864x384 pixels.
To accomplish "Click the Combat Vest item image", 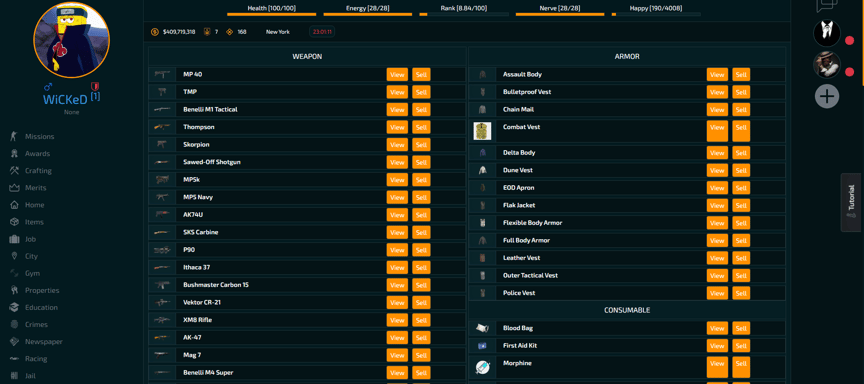I will [482, 131].
